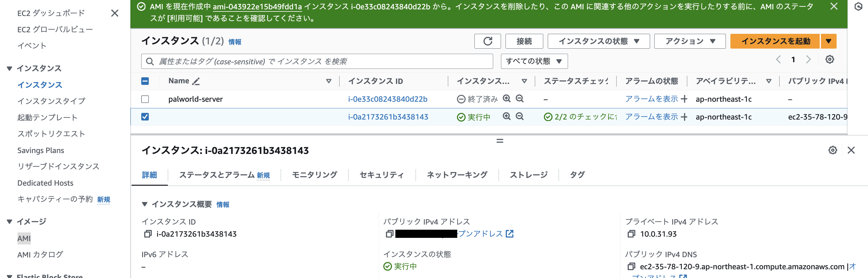Click the instance search input field
868x278 pixels.
coord(317,61)
